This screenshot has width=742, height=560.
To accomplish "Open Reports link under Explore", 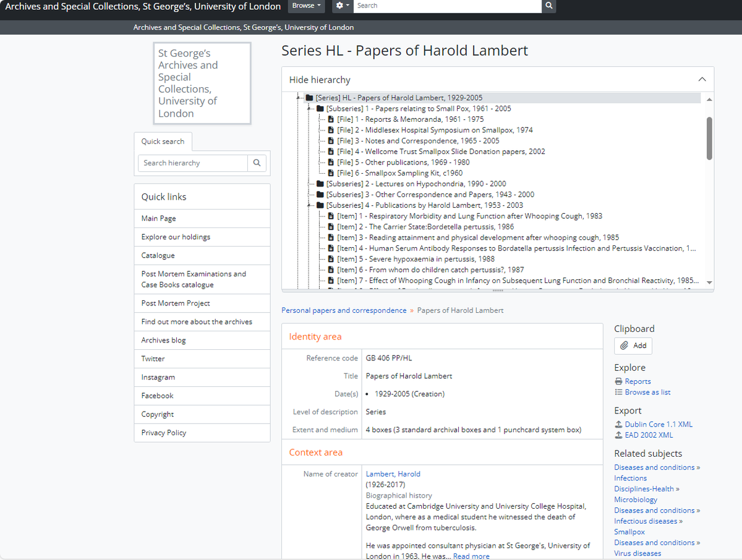I will pyautogui.click(x=638, y=381).
